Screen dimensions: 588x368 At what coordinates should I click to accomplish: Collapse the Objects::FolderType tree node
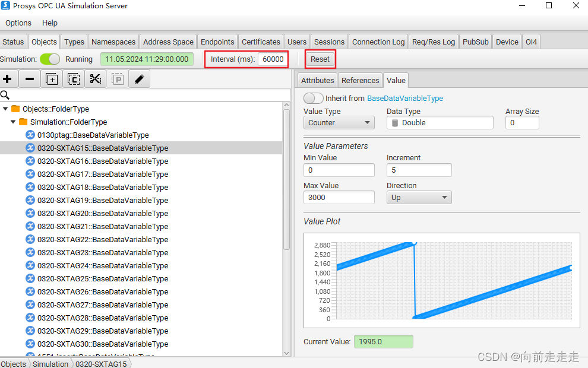(x=6, y=109)
